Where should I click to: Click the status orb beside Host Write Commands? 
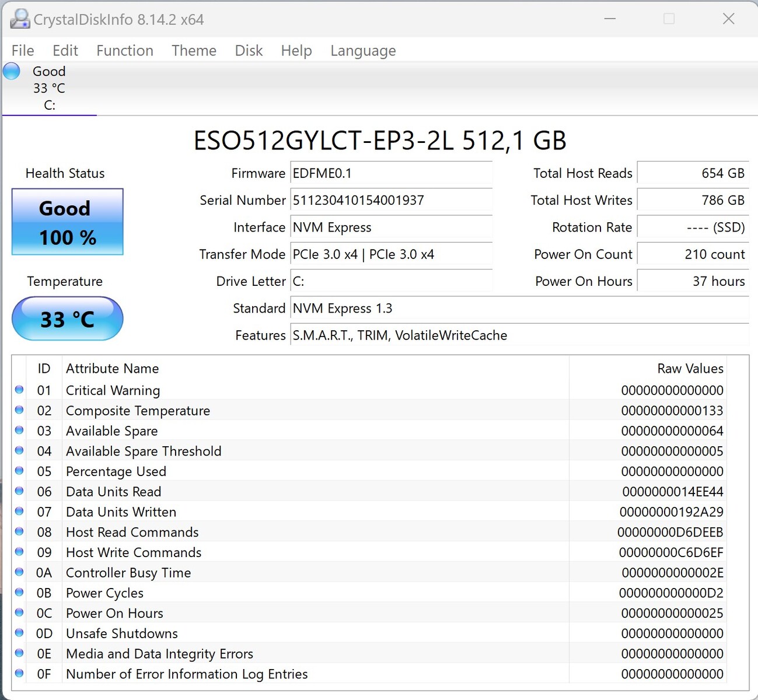pos(19,552)
